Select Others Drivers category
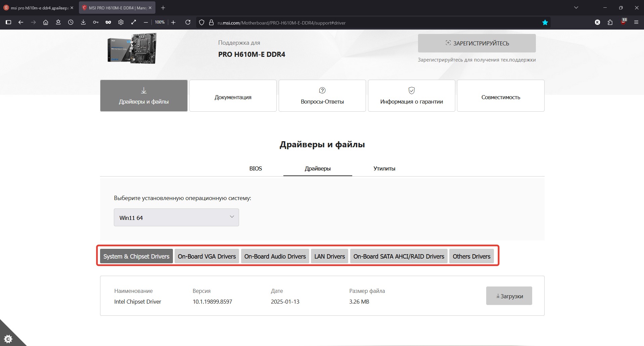Screen dimensions: 644x346 pos(471,256)
